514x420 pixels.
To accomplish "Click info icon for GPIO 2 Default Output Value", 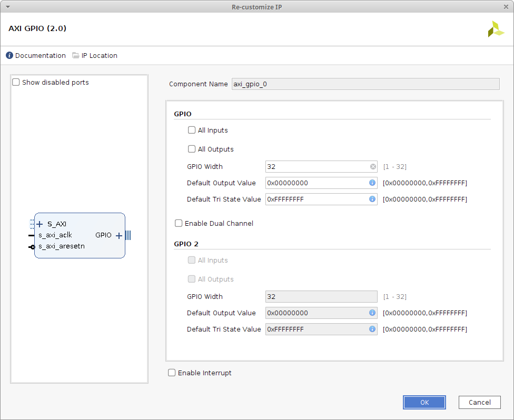I will point(372,313).
